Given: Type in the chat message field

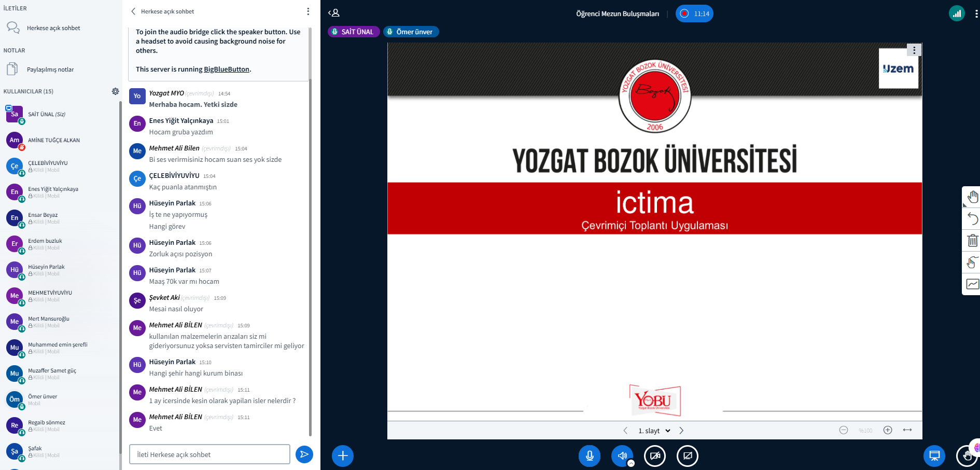Looking at the screenshot, I should [209, 454].
